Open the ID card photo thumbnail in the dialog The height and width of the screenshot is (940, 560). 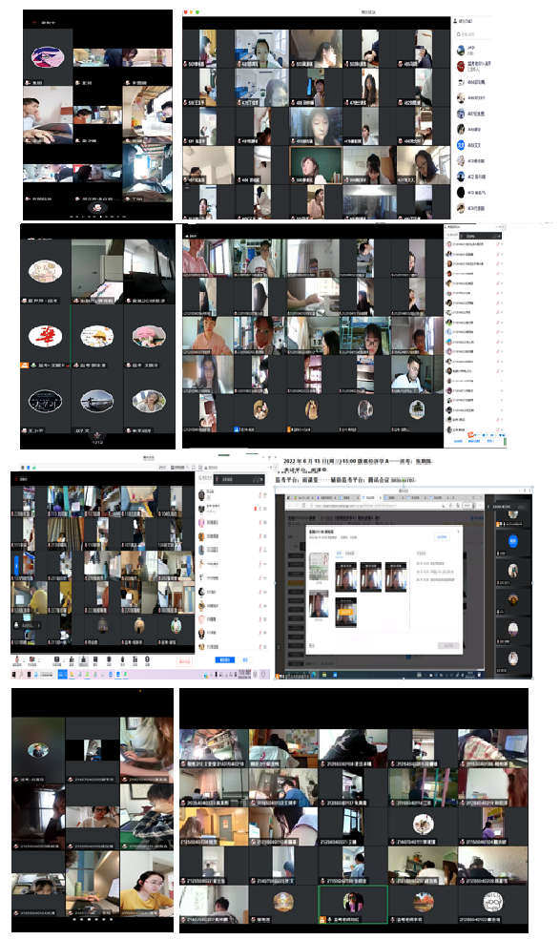tap(319, 567)
